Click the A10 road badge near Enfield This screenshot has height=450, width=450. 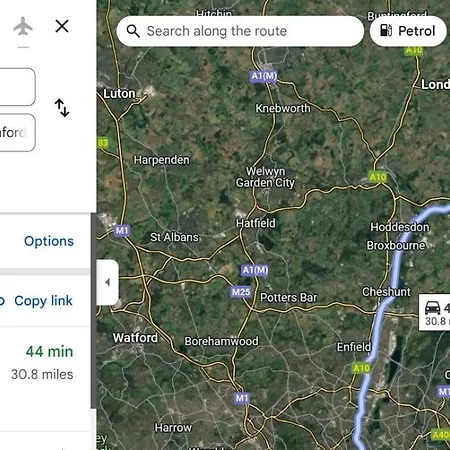361,368
